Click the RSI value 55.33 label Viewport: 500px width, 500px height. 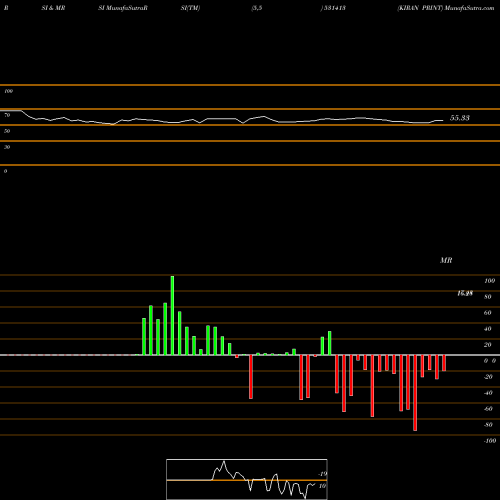click(460, 118)
